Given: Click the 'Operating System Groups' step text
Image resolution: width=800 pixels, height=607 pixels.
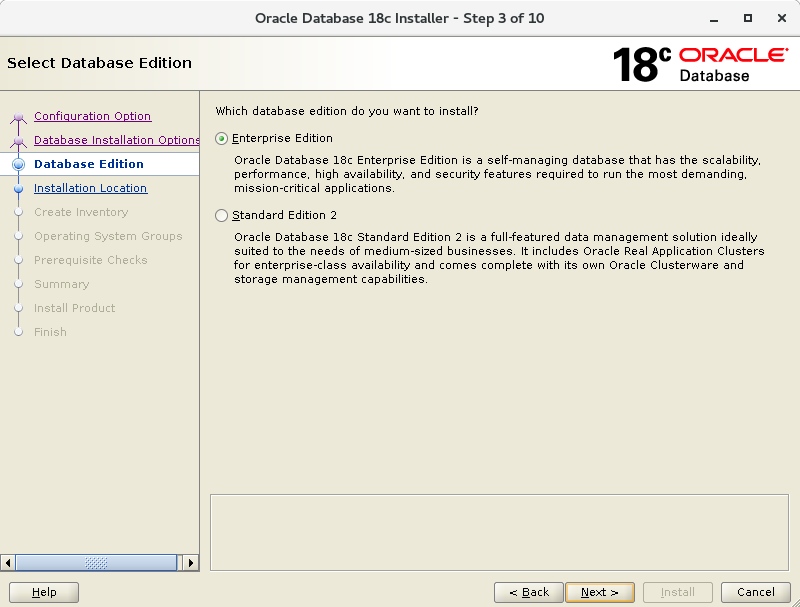Looking at the screenshot, I should click(108, 236).
